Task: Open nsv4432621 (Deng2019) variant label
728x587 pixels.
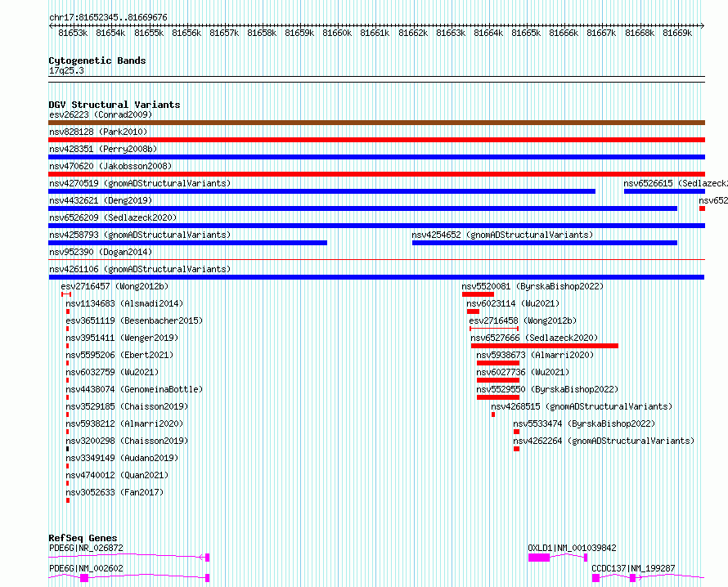Action: click(101, 200)
